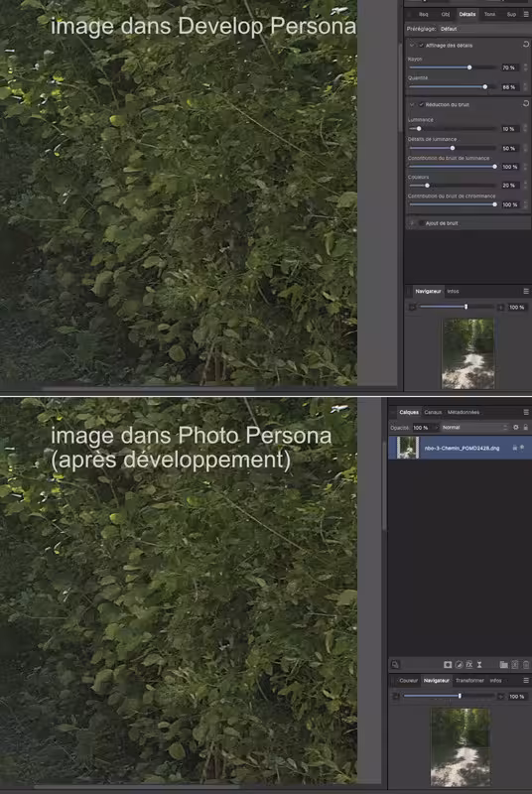Click the Luminance 10 % value field
The image size is (532, 794).
tap(509, 129)
